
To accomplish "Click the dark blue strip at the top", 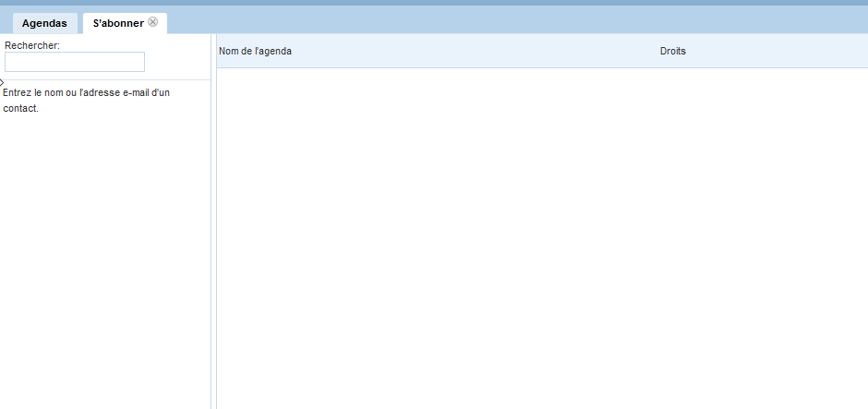I will coord(434,3).
